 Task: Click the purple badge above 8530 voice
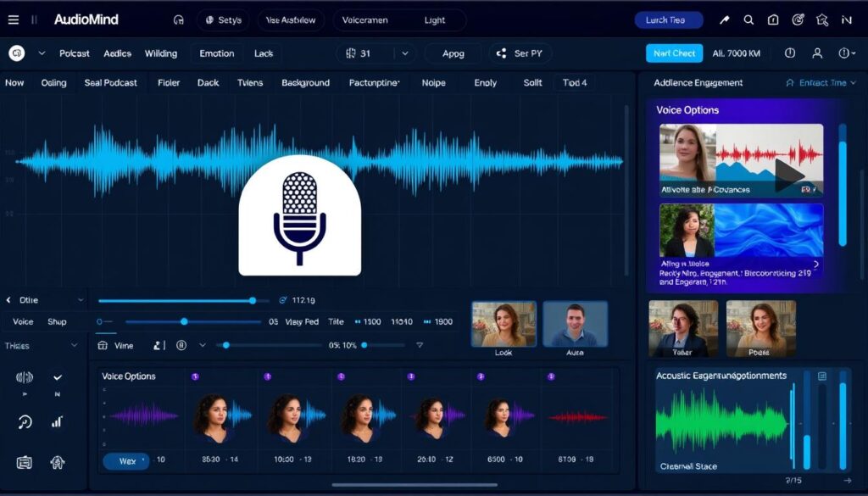click(195, 376)
